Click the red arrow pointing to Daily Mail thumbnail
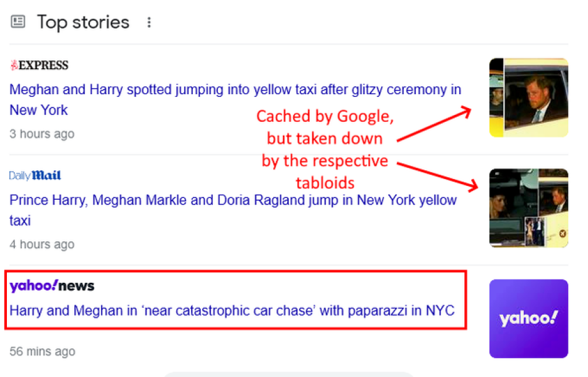The height and width of the screenshot is (377, 588). click(x=437, y=175)
